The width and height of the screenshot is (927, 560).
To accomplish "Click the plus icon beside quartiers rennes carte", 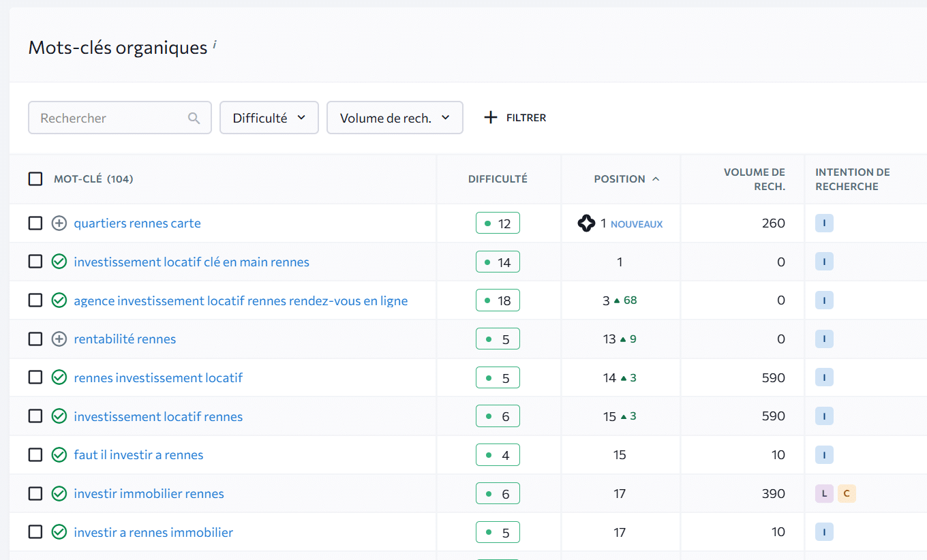I will point(59,223).
